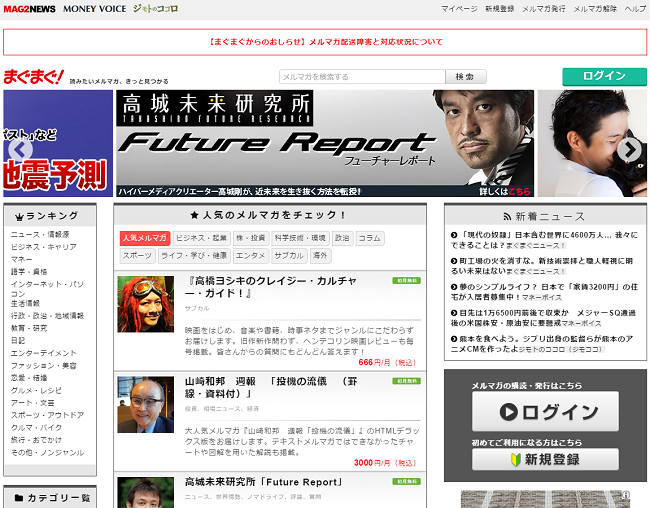Open news 目先は1万6500円前後で収束か
The height and width of the screenshot is (508, 650).
(543, 318)
